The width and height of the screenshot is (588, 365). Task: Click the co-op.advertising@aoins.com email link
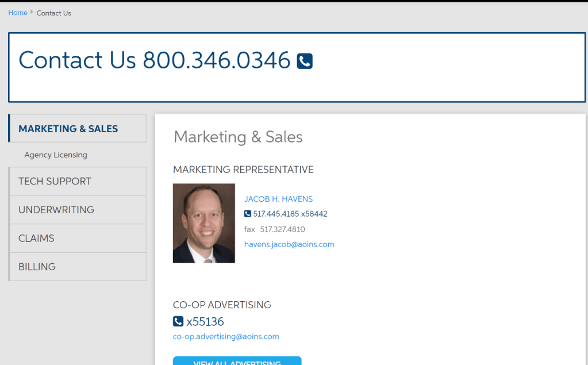pos(226,337)
